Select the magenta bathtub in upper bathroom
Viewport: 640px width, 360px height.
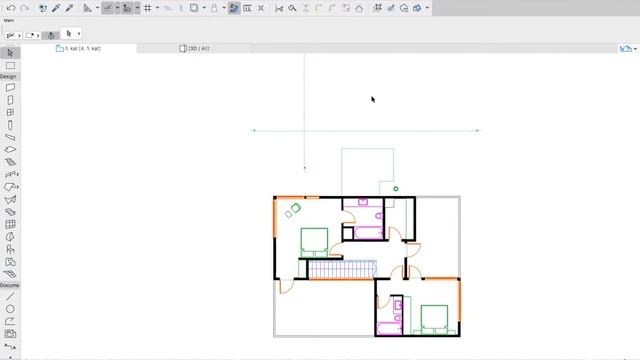[369, 233]
